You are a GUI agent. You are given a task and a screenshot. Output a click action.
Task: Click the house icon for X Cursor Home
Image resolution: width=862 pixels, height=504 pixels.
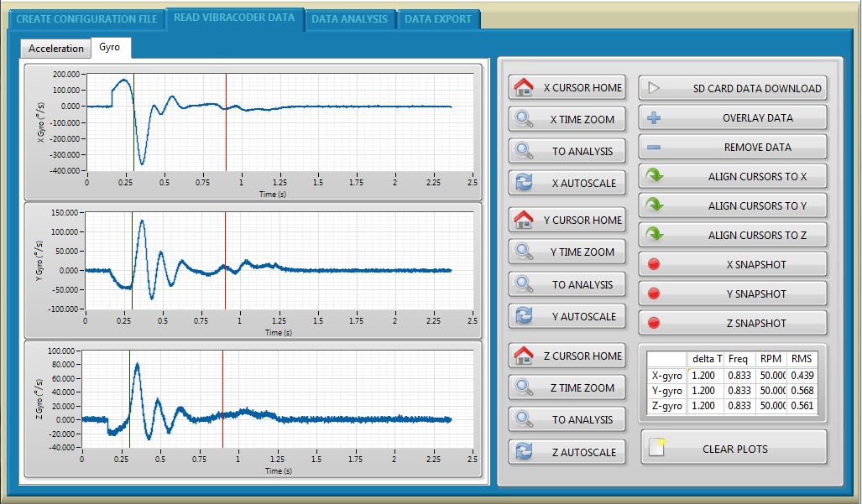click(525, 87)
